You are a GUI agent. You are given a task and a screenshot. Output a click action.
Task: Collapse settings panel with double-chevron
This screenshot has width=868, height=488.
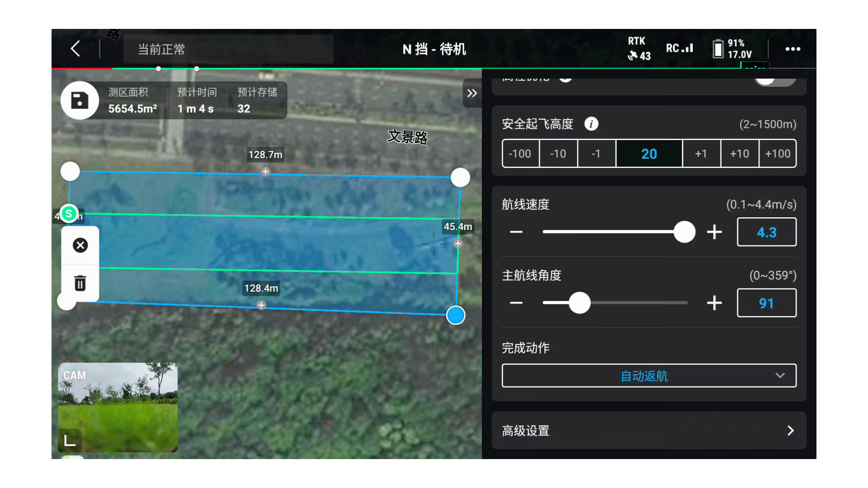[472, 94]
